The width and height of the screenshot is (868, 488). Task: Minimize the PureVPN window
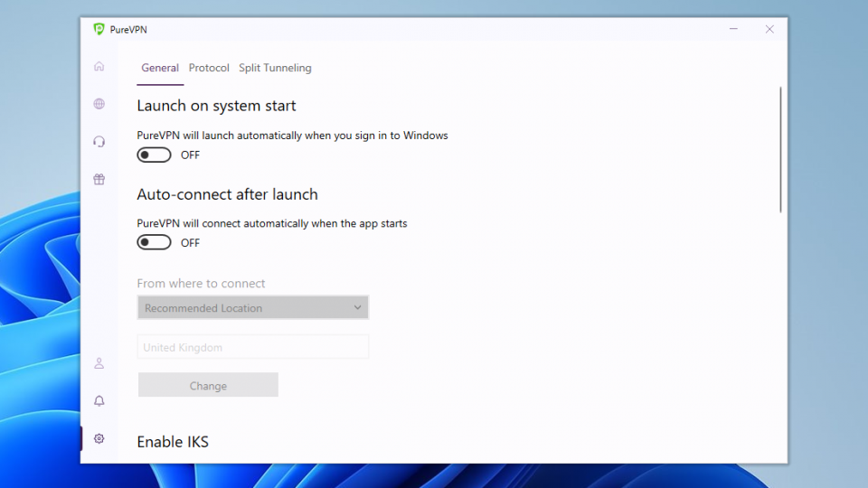coord(733,29)
